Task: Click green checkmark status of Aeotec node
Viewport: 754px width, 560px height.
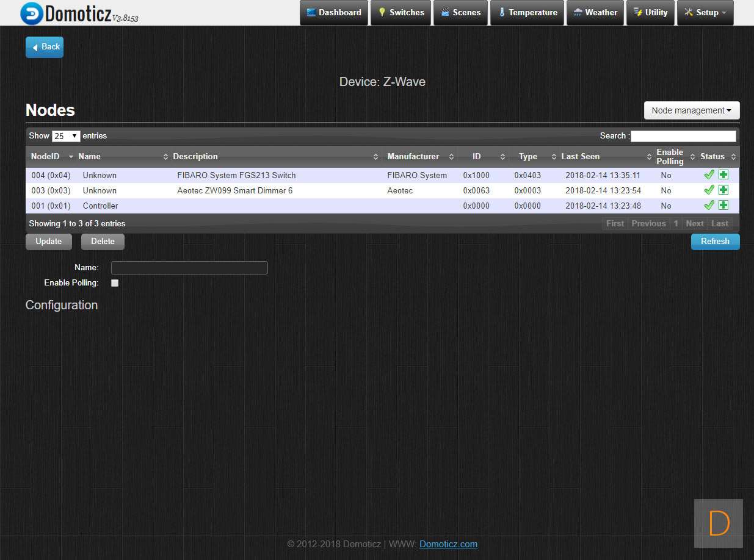Action: (709, 190)
